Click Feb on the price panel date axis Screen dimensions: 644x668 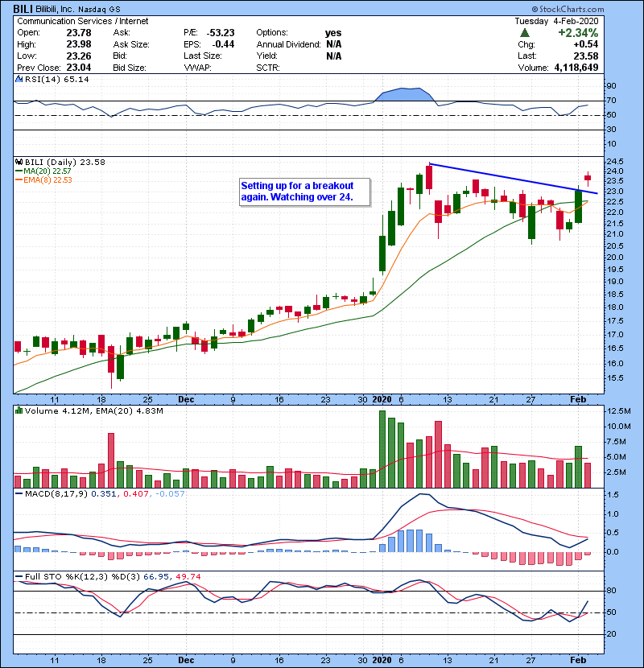click(578, 400)
